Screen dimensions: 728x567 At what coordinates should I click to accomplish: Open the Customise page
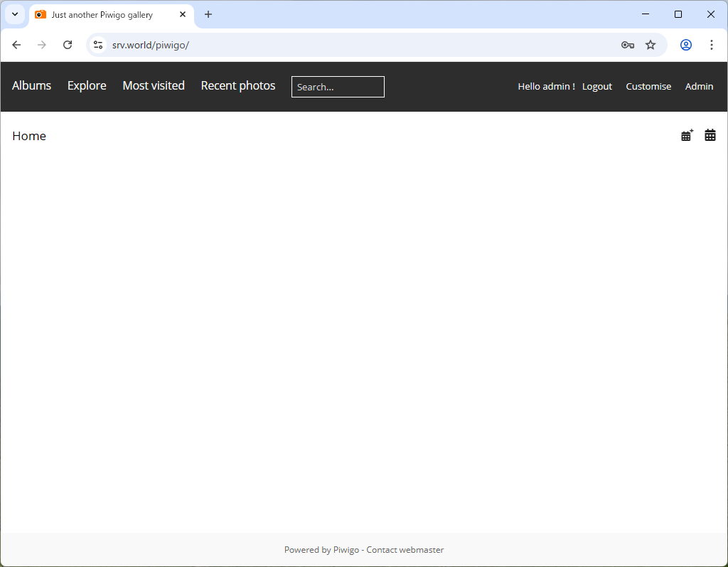click(x=648, y=86)
